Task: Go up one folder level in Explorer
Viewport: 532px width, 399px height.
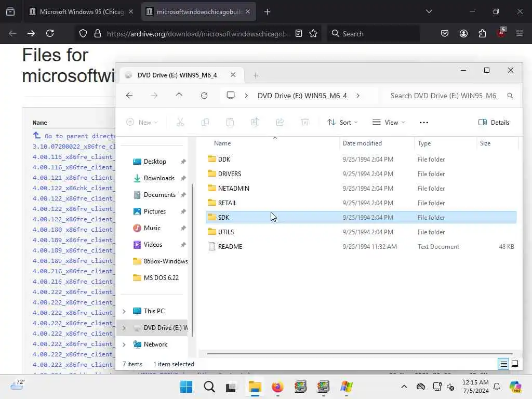Action: click(179, 96)
